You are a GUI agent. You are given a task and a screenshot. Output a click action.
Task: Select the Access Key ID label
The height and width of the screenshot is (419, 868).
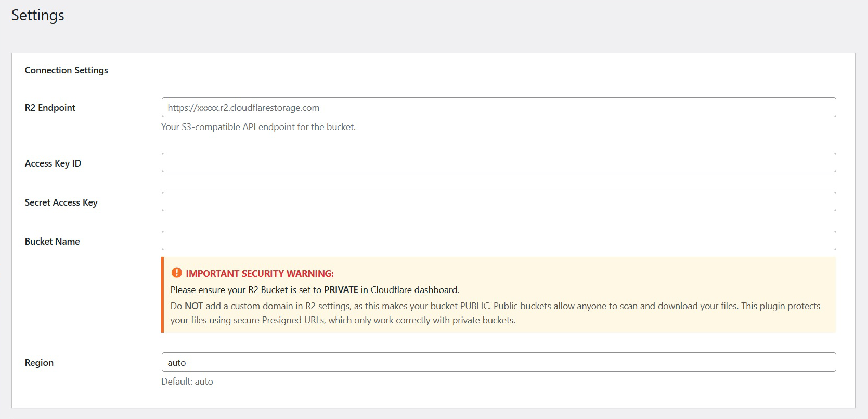click(x=53, y=163)
